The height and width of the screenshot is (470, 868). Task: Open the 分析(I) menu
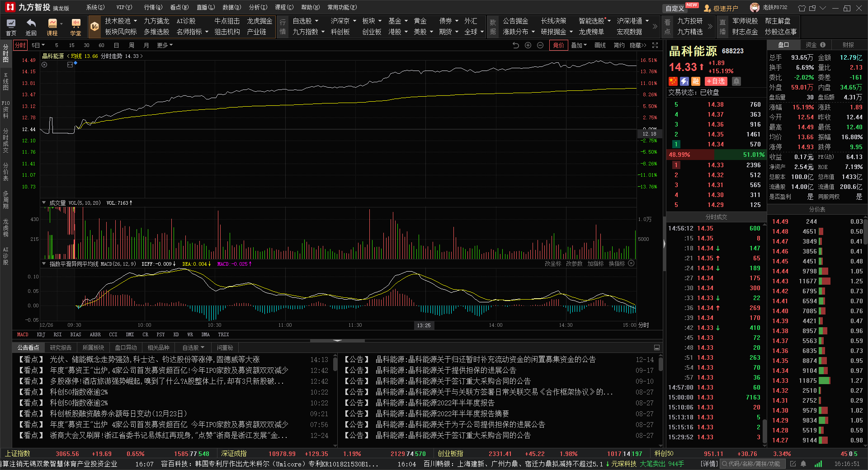click(258, 8)
